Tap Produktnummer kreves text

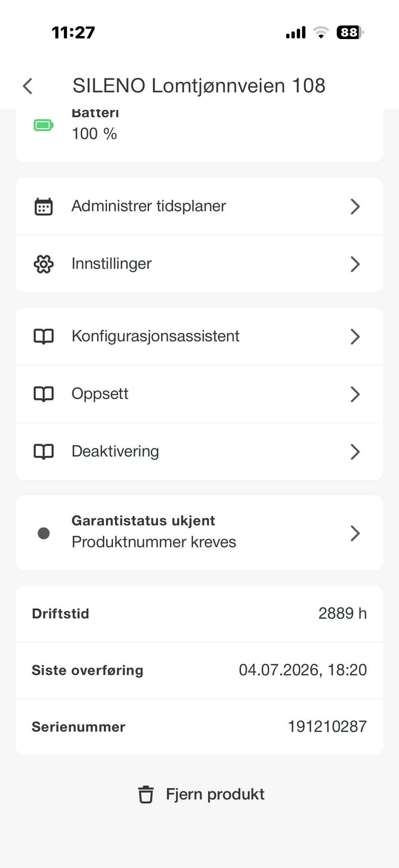(x=154, y=542)
